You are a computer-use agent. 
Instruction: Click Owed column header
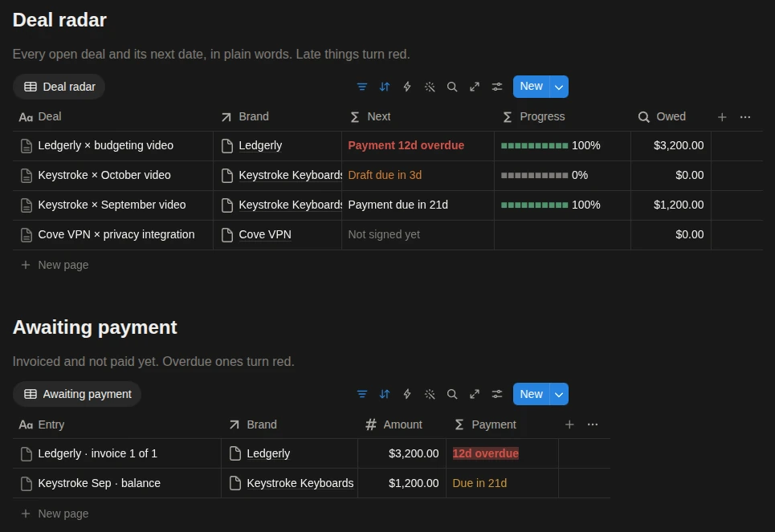tap(671, 116)
